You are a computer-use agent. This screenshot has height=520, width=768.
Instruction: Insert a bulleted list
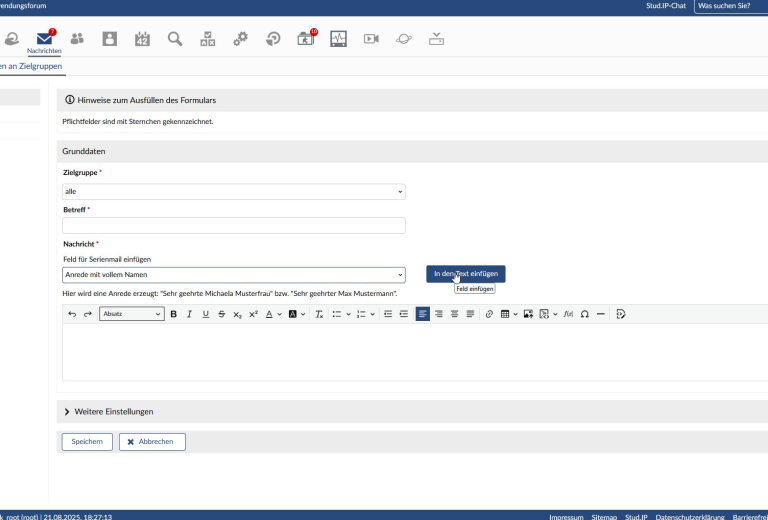pyautogui.click(x=336, y=314)
